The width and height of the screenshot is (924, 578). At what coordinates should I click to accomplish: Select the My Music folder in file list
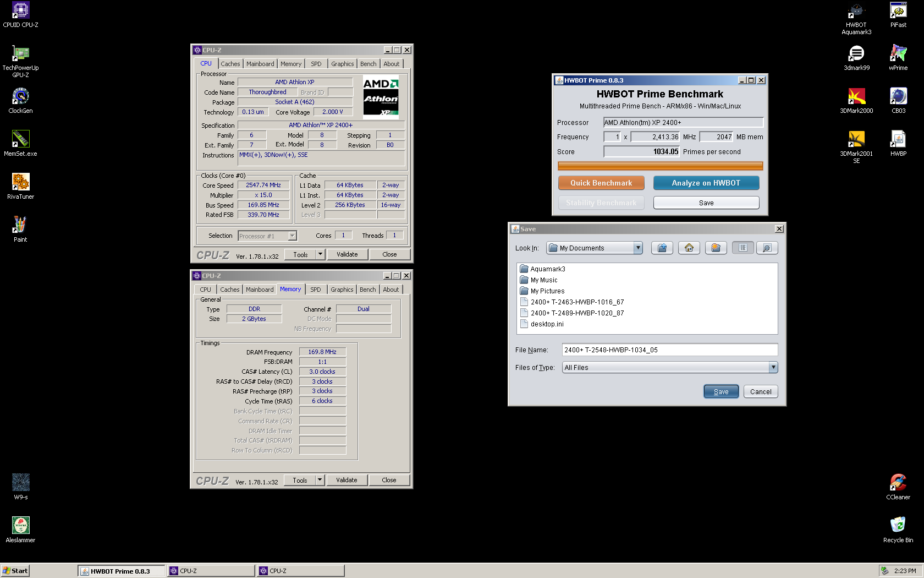pyautogui.click(x=538, y=280)
